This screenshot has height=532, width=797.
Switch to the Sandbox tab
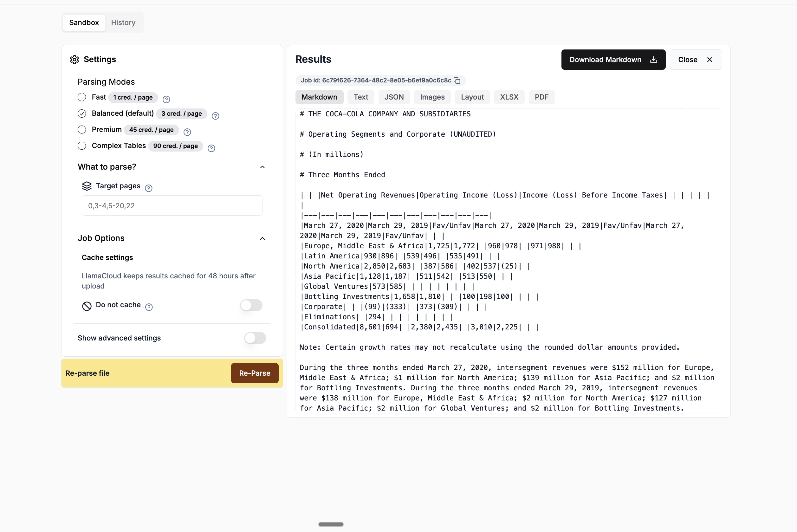84,23
